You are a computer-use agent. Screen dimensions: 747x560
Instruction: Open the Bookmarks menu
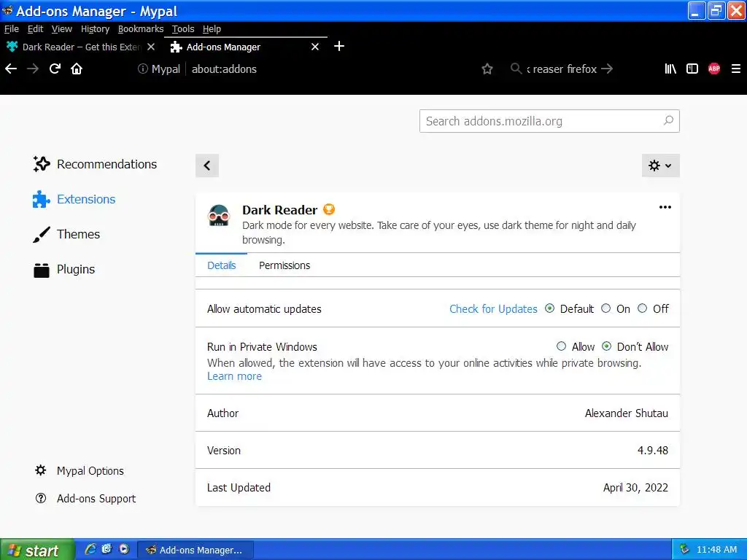(x=141, y=29)
